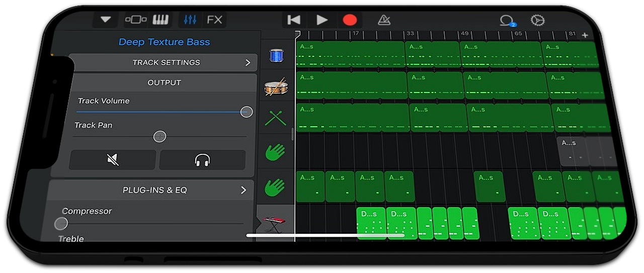Click the Track Volume slider knob

[x=247, y=112]
